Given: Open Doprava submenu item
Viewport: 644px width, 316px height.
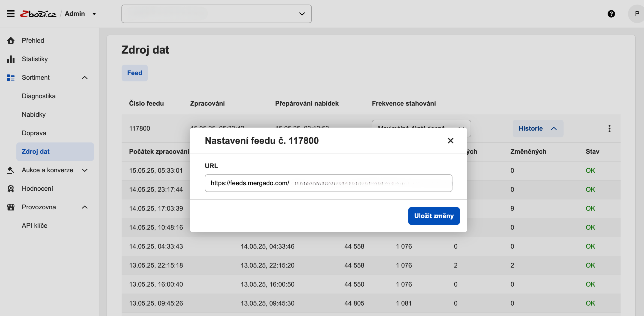Looking at the screenshot, I should [x=34, y=133].
